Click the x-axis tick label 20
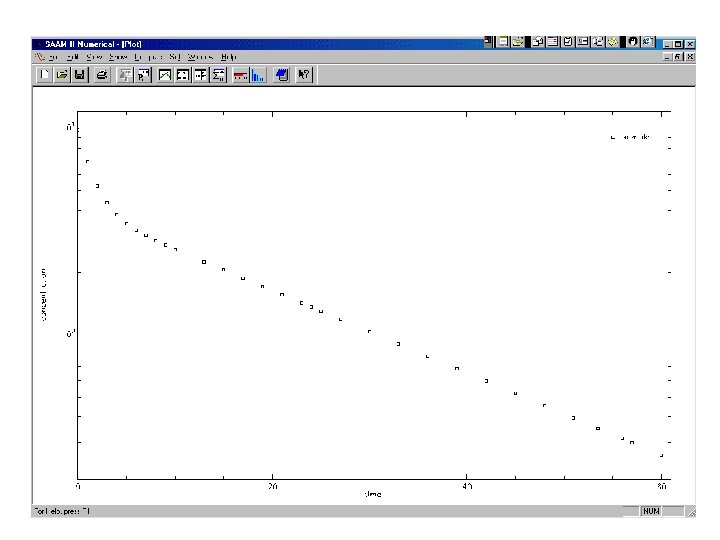Image resolution: width=720 pixels, height=540 pixels. coord(272,486)
